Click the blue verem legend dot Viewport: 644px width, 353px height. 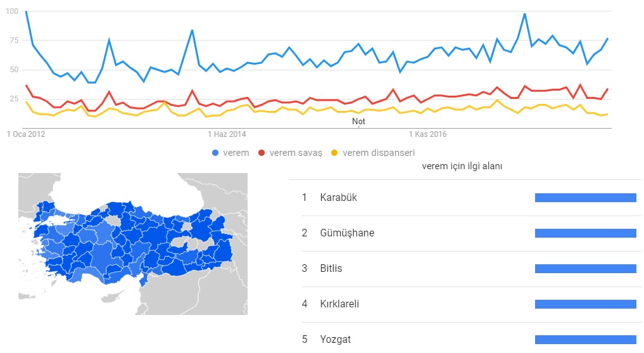coord(215,153)
